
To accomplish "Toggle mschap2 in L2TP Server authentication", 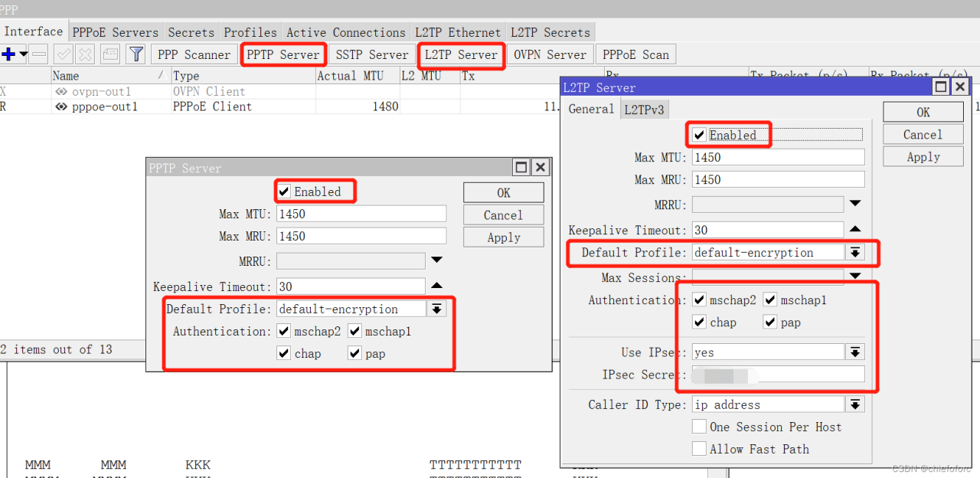I will pos(700,300).
